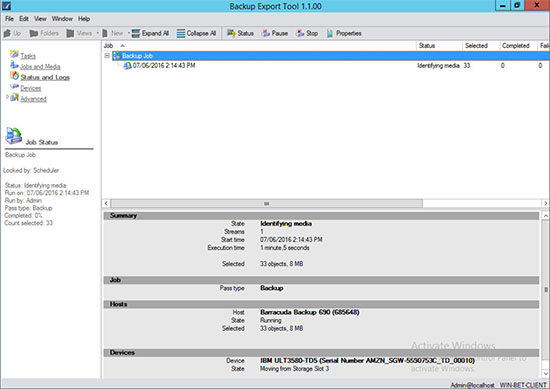Viewport: 550px width, 389px height.
Task: Go to Jobs and Media
Action: click(40, 67)
